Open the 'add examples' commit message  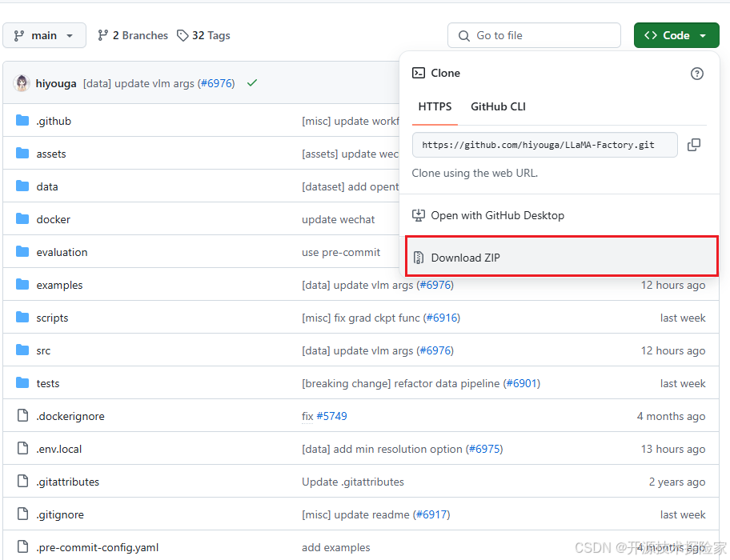(x=336, y=547)
